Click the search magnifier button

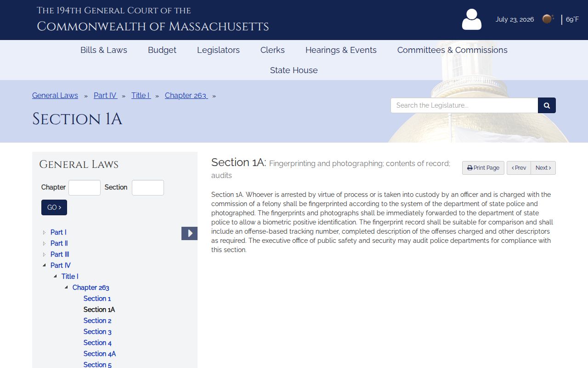pos(547,105)
